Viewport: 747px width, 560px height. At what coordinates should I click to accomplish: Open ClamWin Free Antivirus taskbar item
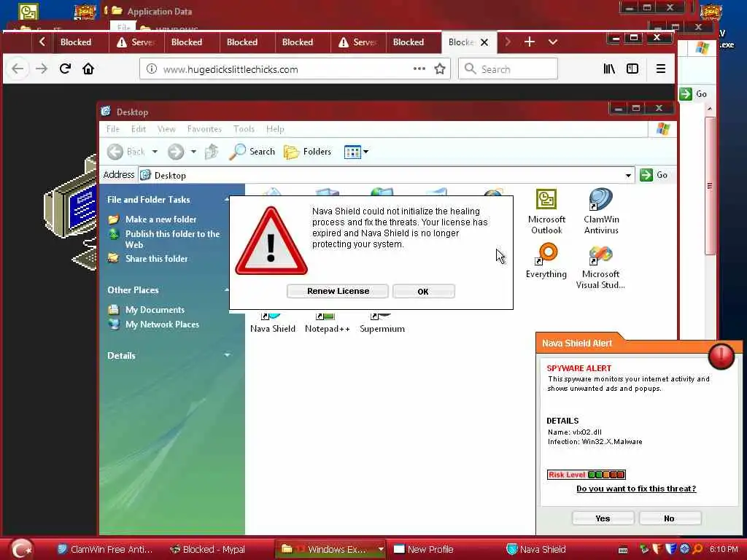click(x=106, y=549)
